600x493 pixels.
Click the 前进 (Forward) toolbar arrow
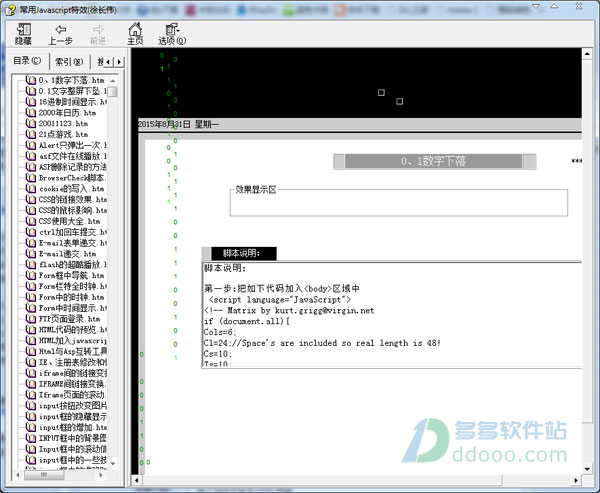tap(98, 34)
